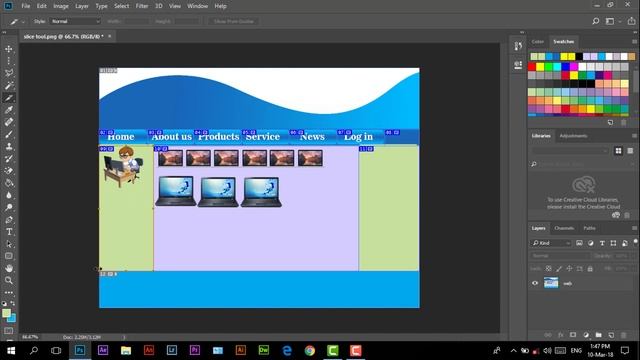Switch to the Adjustments tab
The height and width of the screenshot is (360, 640).
coord(573,136)
